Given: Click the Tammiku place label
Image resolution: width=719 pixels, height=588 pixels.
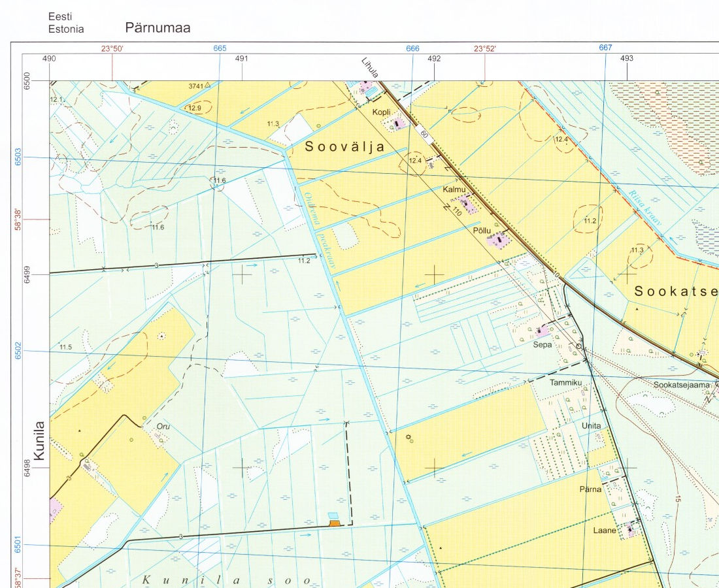Looking at the screenshot, I should tap(565, 382).
